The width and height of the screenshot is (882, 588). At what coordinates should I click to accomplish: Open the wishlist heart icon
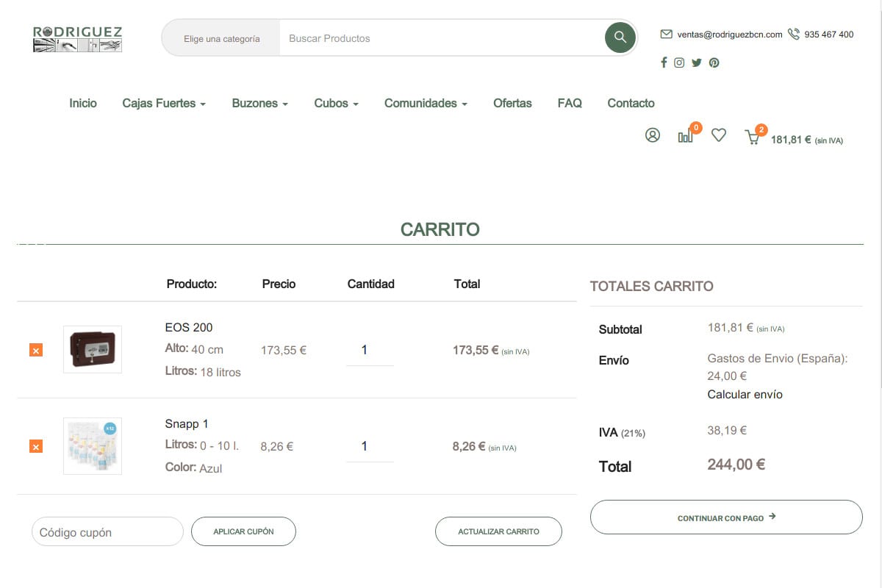coord(719,135)
